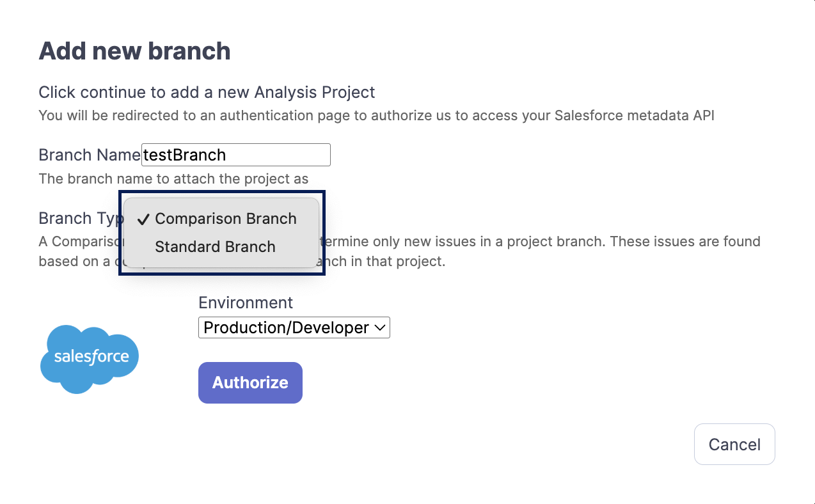
Task: Click the testBranch text in the field
Action: [184, 155]
